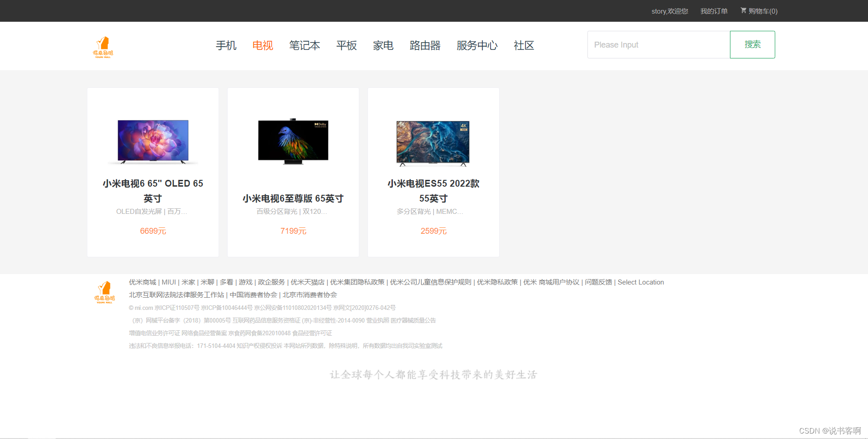Click the 多分区背光 | MEMC description text
This screenshot has height=439, width=868.
click(x=430, y=212)
